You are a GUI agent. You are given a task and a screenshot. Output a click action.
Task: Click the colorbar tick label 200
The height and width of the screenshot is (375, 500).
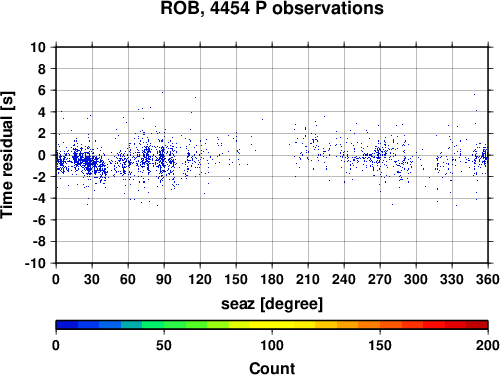tap(488, 345)
